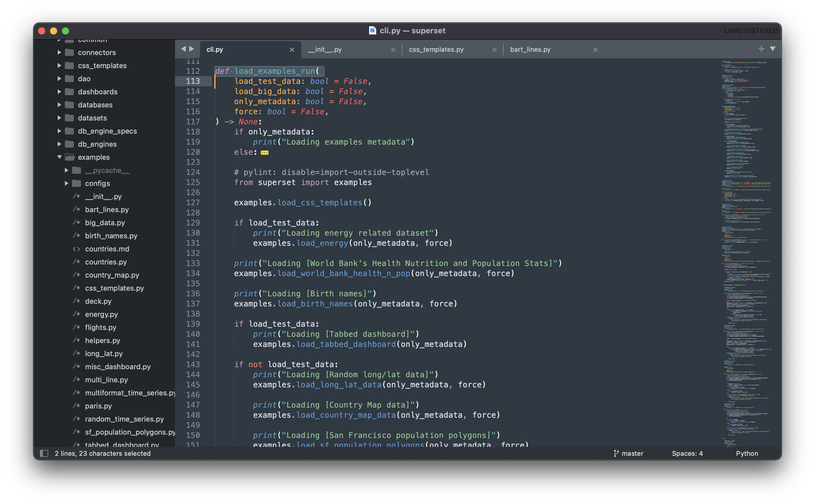Screen dimensions: 815x504
Task: Open deck.py in the sidebar
Action: [x=98, y=301]
